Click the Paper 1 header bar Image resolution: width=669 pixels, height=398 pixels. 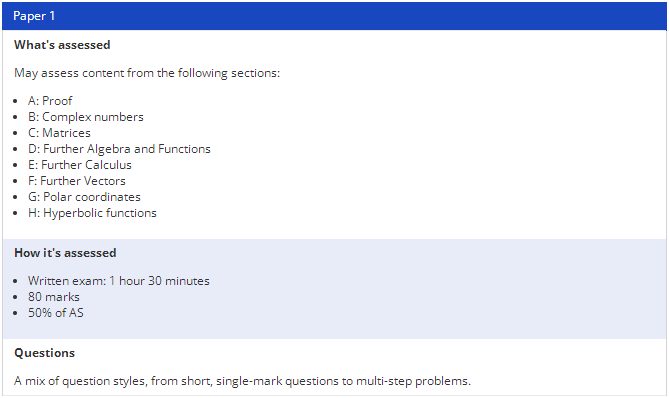point(334,16)
